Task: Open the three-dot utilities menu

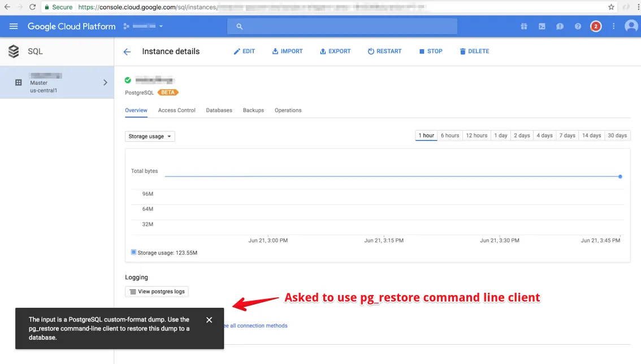Action: 614,26
